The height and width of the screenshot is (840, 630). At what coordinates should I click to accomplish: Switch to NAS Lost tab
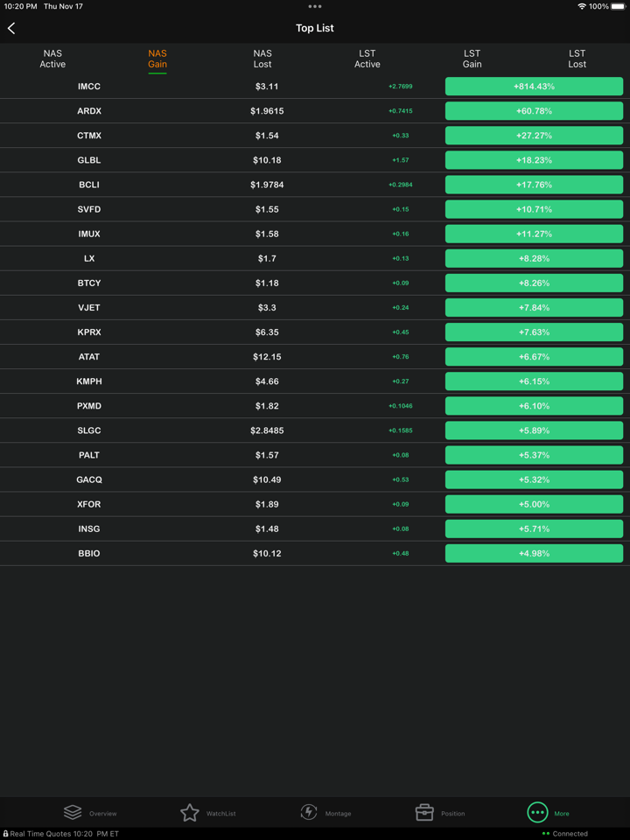[x=262, y=59]
